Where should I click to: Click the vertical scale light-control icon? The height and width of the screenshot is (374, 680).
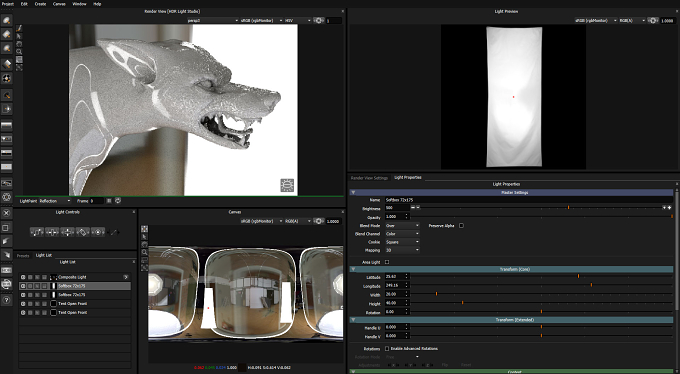pyautogui.click(x=67, y=232)
